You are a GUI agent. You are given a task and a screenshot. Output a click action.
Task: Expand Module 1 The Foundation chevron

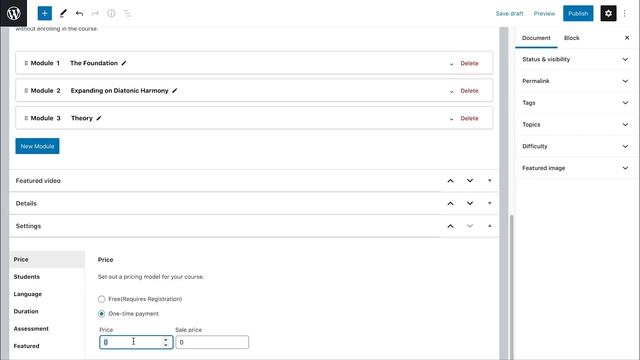pos(451,64)
